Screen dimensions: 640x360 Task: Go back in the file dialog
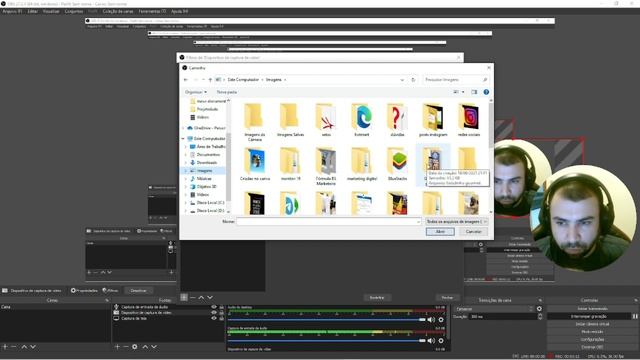coord(186,80)
